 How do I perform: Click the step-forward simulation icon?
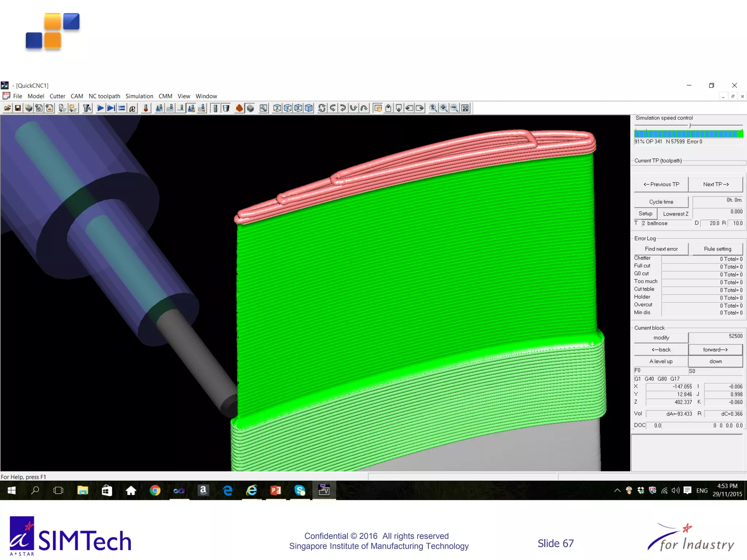(111, 108)
